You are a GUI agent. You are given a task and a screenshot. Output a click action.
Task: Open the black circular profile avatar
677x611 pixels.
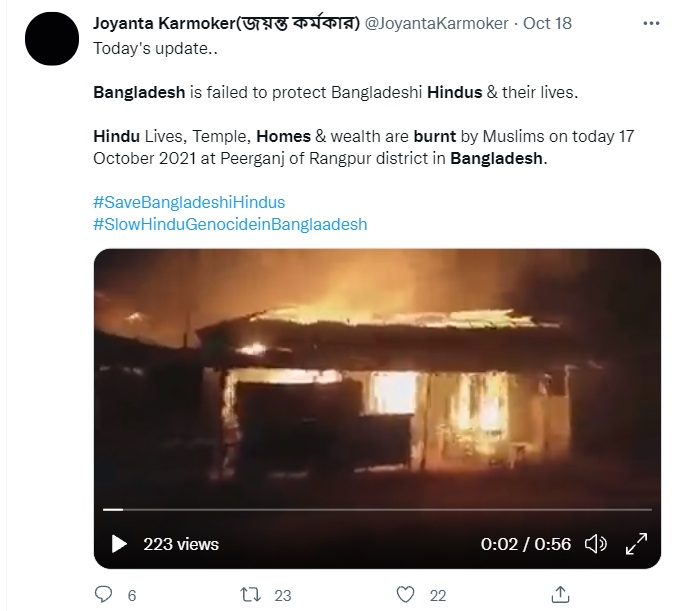click(x=52, y=38)
